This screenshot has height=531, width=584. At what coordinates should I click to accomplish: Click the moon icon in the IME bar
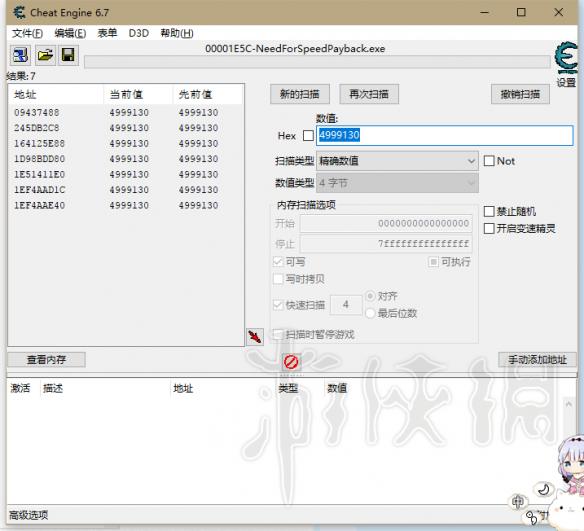pos(544,489)
